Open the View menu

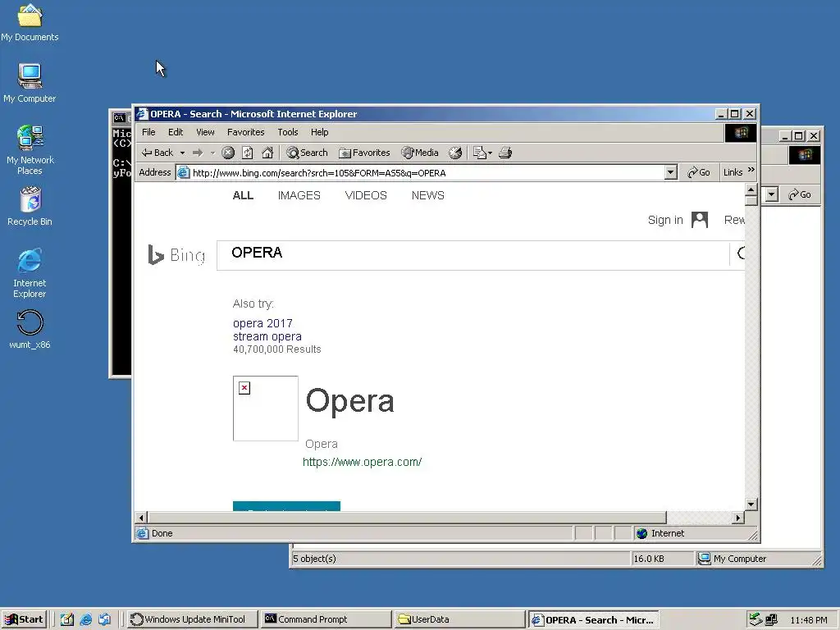tap(205, 132)
